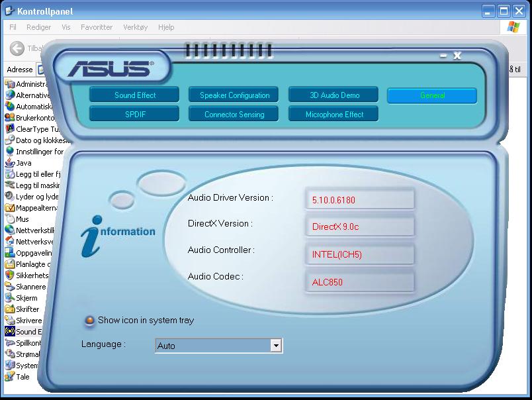Open the Fil menu in Kontrollpanel
This screenshot has height=400, width=532.
pos(13,27)
